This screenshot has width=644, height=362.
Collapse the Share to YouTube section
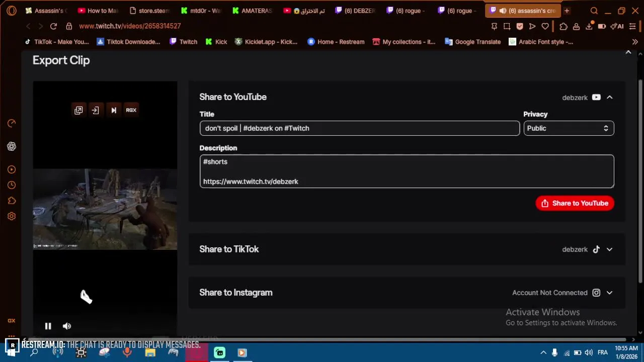[609, 98]
